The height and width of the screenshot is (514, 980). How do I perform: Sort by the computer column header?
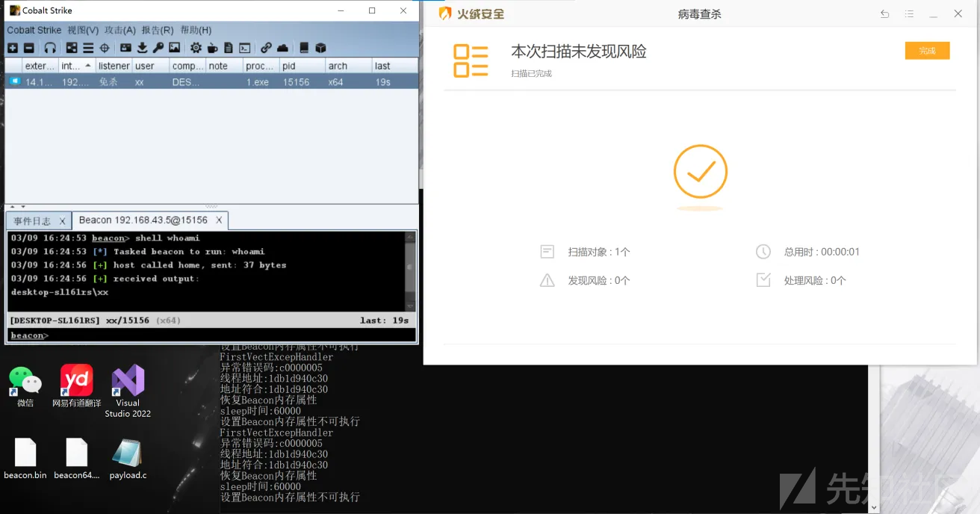click(x=187, y=66)
